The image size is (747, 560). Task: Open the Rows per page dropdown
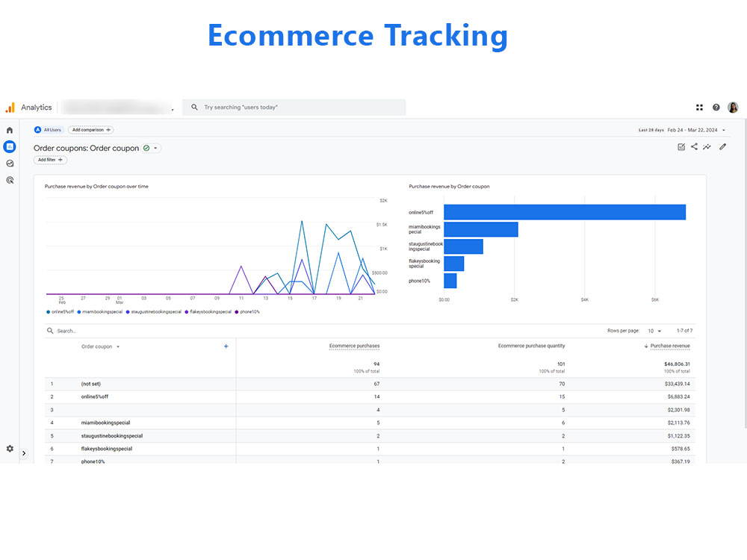pyautogui.click(x=654, y=331)
